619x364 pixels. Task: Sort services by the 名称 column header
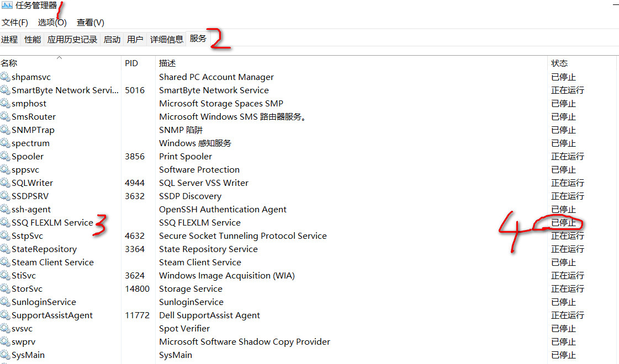click(9, 63)
